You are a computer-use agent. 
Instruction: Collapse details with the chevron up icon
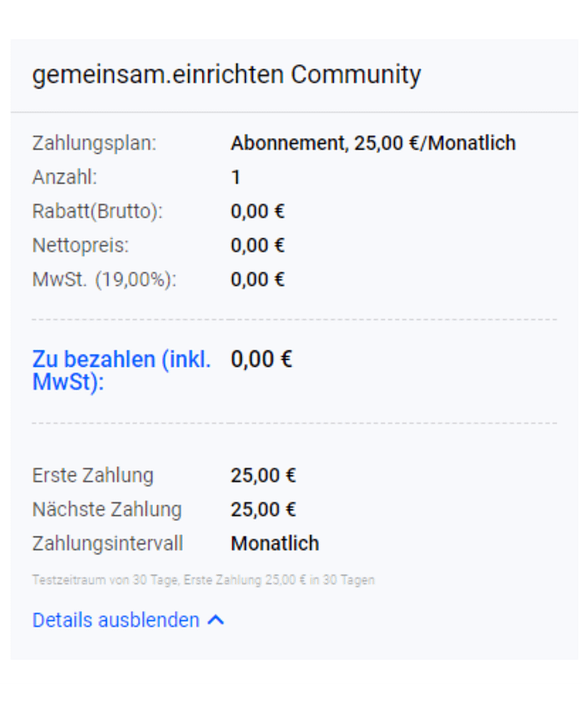tap(216, 621)
